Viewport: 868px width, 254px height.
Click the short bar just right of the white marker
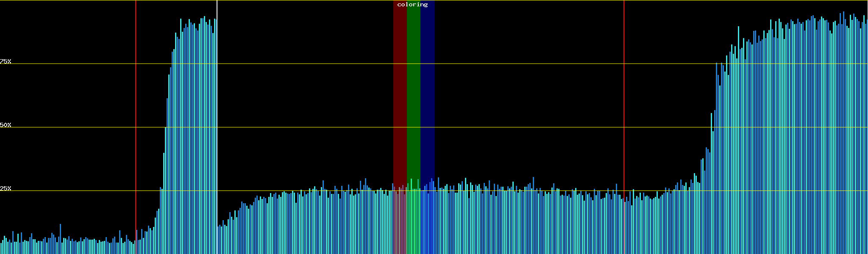(x=218, y=240)
